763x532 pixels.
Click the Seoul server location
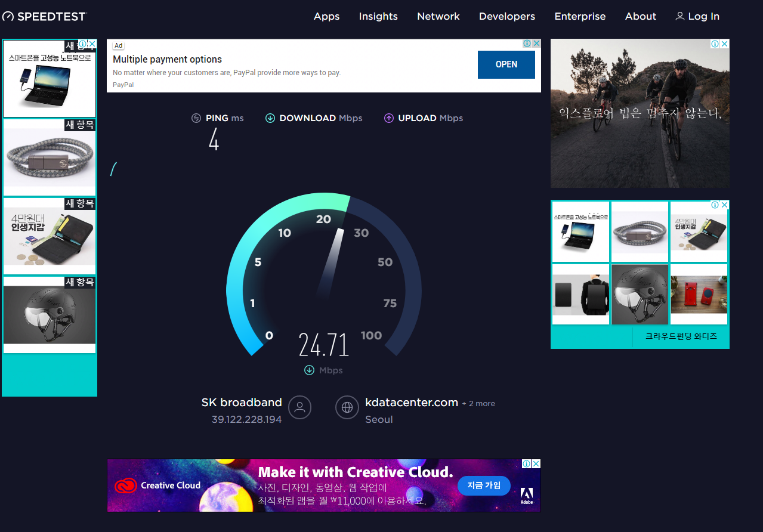pos(379,419)
